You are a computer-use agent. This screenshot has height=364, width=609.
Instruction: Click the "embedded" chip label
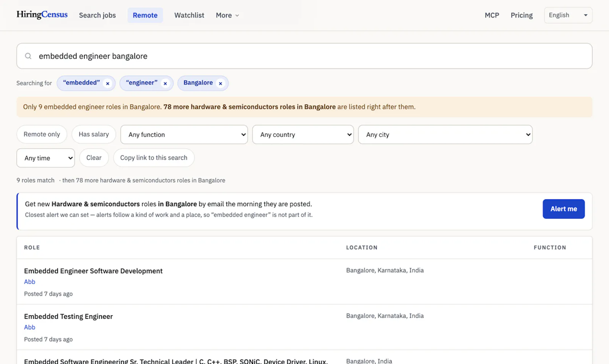click(x=81, y=83)
